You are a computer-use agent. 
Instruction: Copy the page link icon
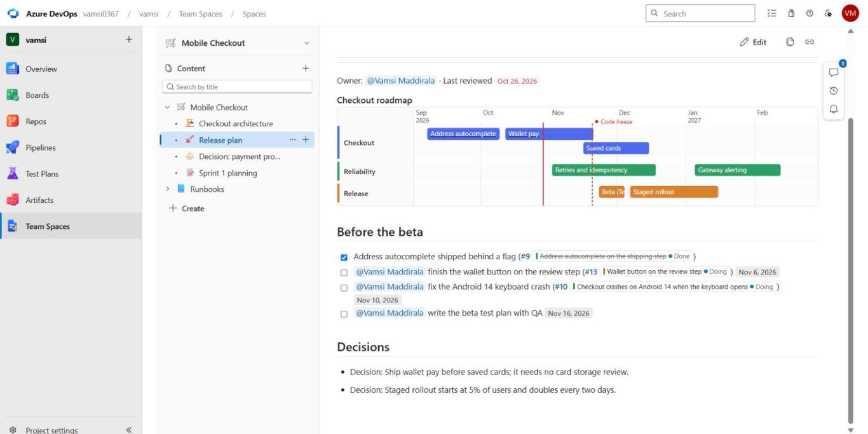(810, 42)
